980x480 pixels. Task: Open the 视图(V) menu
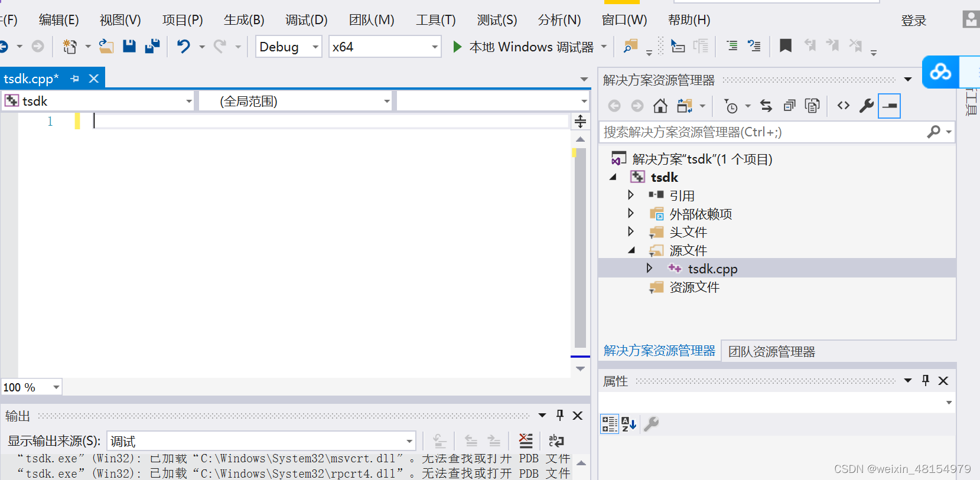pos(120,20)
